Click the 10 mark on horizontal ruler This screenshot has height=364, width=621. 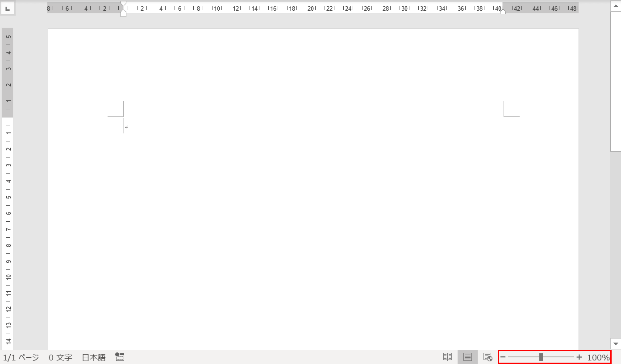tap(217, 8)
